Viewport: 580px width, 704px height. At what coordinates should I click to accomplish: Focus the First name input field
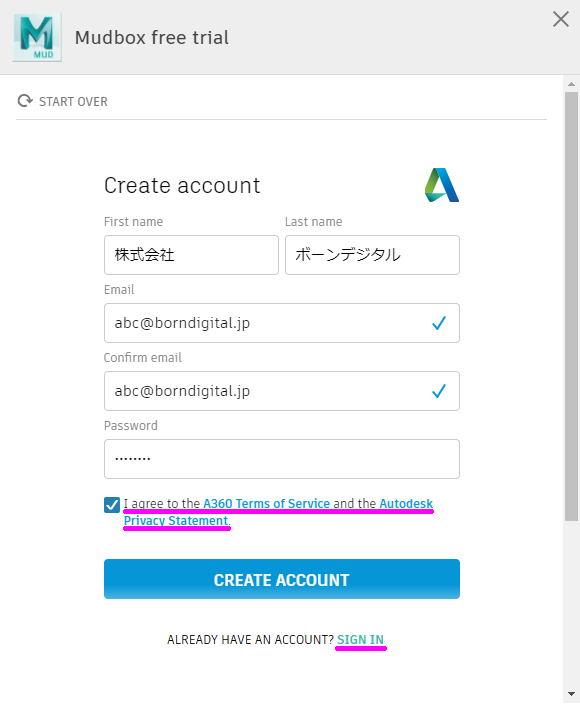click(191, 255)
